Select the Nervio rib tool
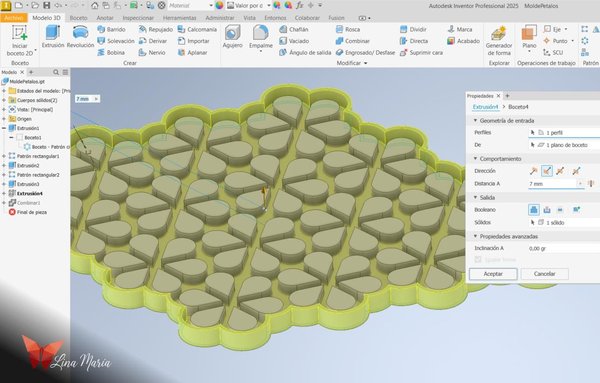Screen dimensions: 600x383 (152, 52)
